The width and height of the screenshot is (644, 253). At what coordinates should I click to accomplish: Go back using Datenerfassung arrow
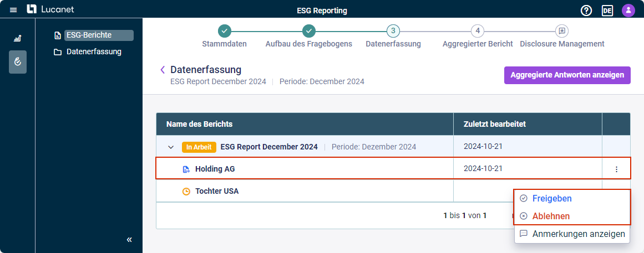click(x=163, y=70)
